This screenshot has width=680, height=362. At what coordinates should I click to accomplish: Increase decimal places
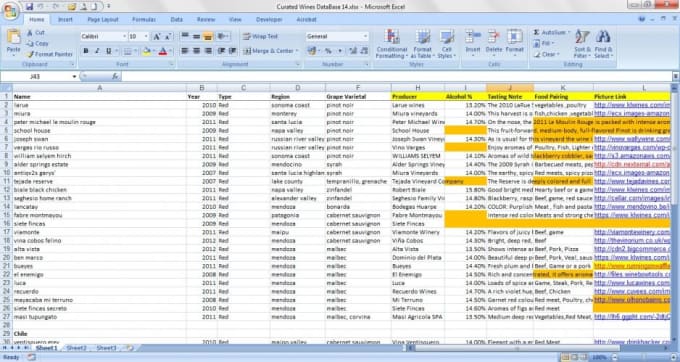pos(353,51)
